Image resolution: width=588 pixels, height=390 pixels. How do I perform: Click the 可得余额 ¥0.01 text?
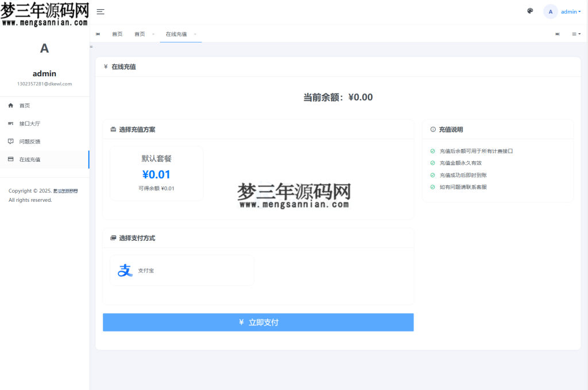tap(156, 189)
